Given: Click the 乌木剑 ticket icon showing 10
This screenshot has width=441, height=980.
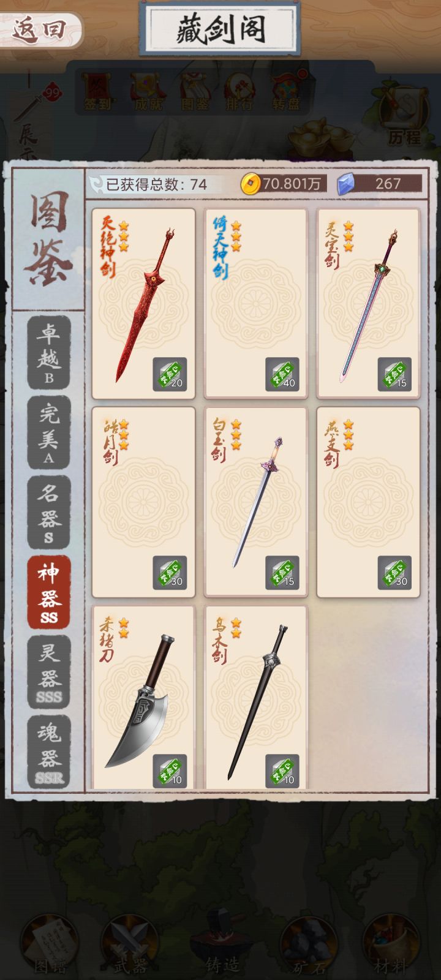Looking at the screenshot, I should click(x=282, y=771).
